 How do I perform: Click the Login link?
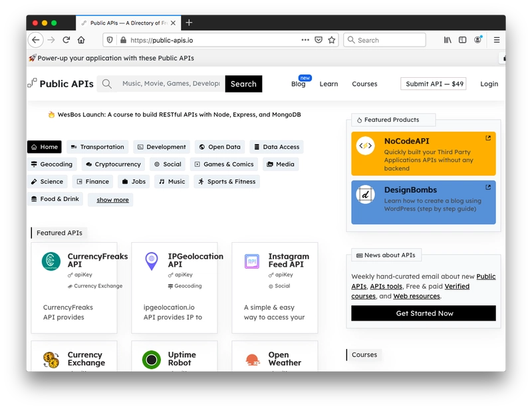(489, 84)
